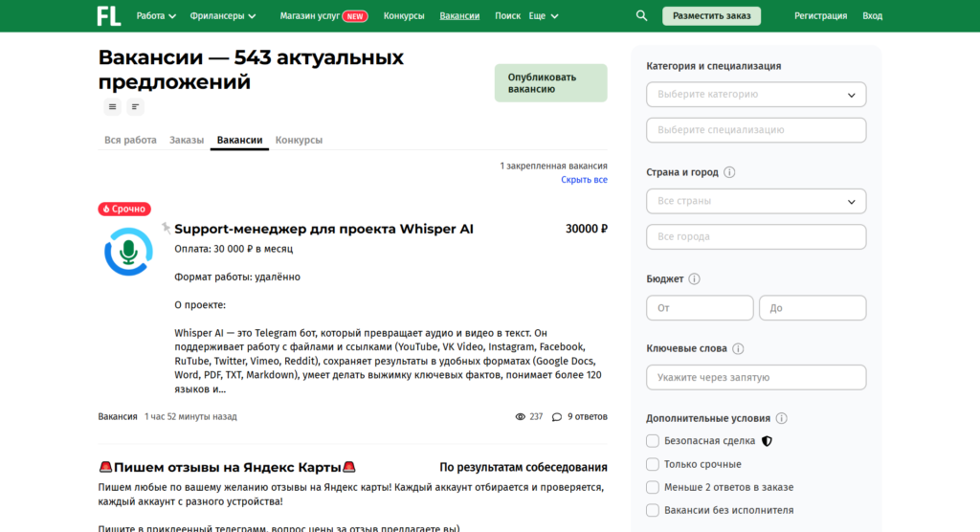Switch to the Вся работа tab
980x532 pixels.
click(130, 140)
